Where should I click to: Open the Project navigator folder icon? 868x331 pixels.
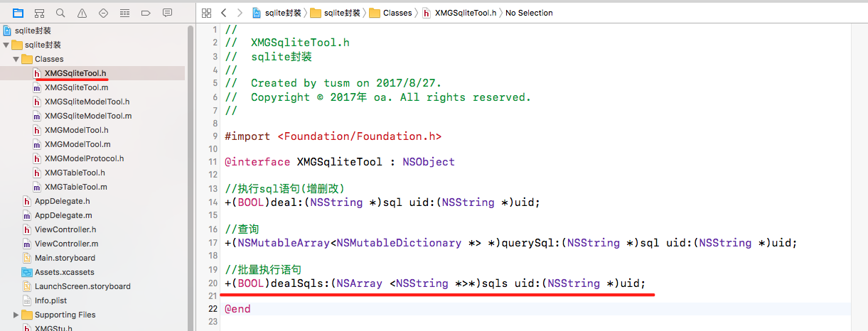pos(18,13)
